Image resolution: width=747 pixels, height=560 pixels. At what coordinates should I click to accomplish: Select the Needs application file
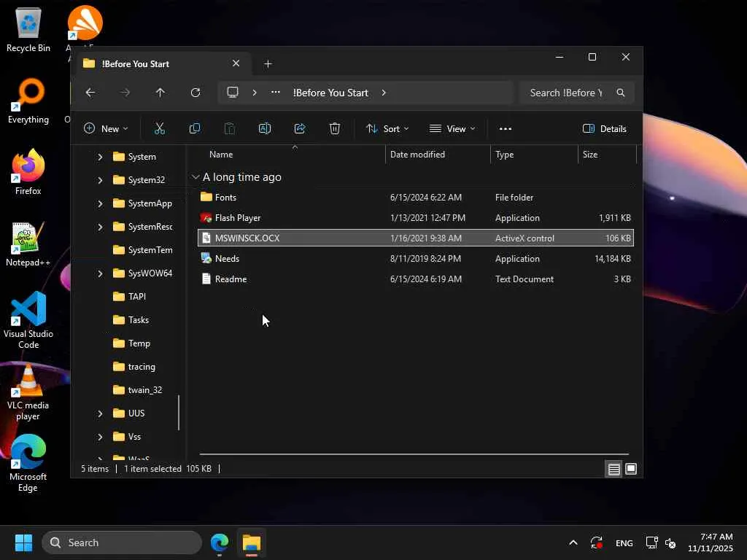(x=415, y=259)
